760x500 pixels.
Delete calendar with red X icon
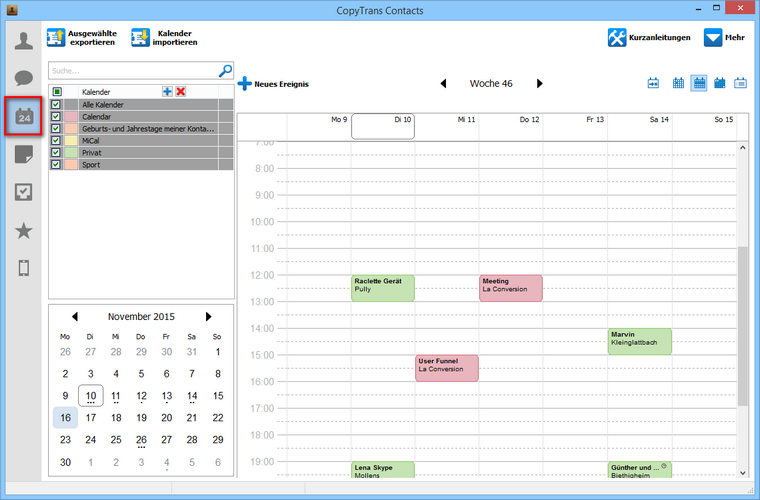click(181, 92)
